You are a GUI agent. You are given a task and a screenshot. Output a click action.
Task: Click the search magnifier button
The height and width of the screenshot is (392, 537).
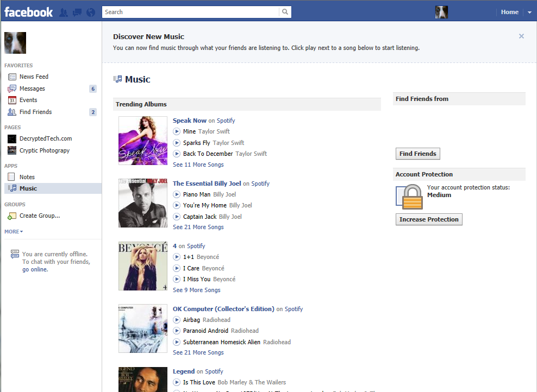tap(285, 12)
